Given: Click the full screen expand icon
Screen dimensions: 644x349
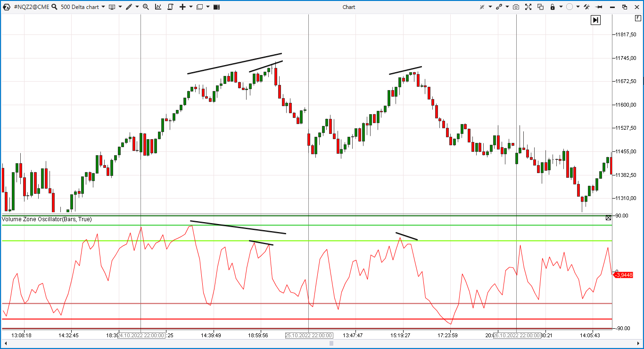Looking at the screenshot, I should point(528,7).
